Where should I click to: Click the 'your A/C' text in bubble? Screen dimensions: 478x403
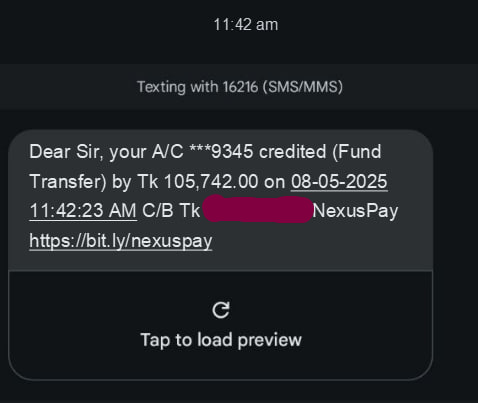pyautogui.click(x=146, y=152)
